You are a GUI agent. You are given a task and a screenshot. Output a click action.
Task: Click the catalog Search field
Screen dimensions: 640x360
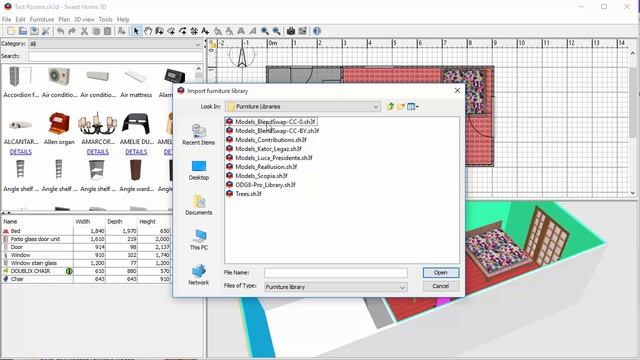pos(115,56)
